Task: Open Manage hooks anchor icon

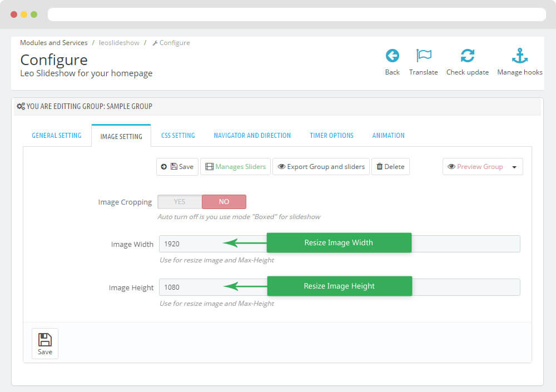Action: 519,56
